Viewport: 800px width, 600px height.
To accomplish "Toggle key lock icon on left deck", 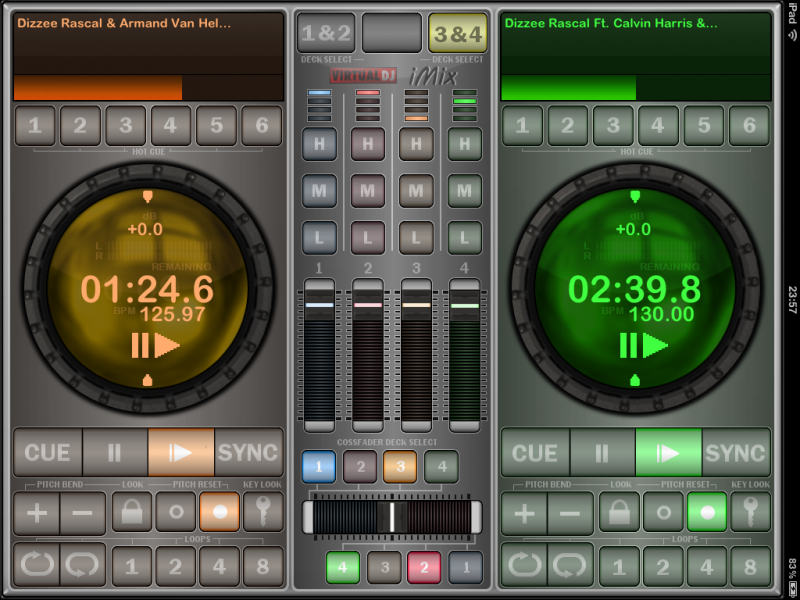I will coord(263,512).
